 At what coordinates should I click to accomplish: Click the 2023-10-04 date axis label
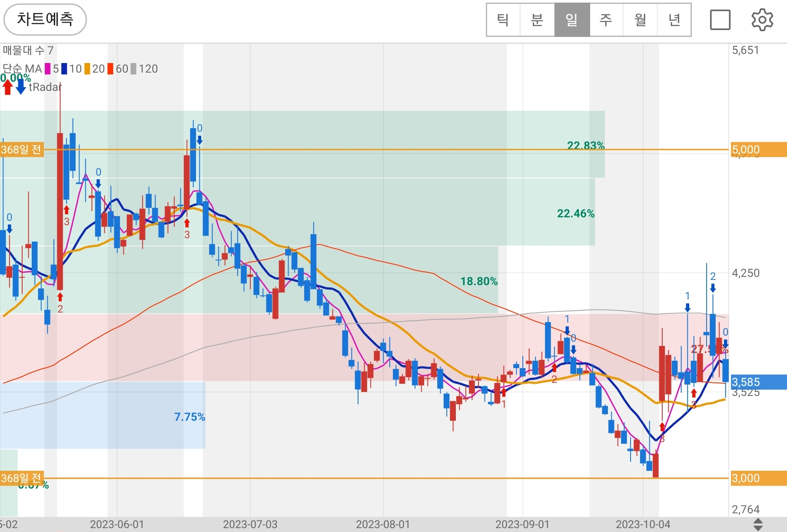[643, 524]
